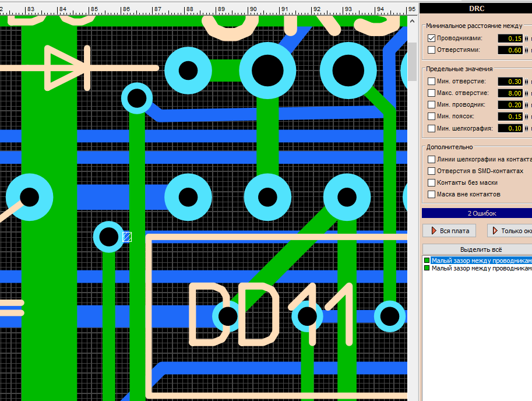Click the green layer icon of the highlighted error

[427, 261]
